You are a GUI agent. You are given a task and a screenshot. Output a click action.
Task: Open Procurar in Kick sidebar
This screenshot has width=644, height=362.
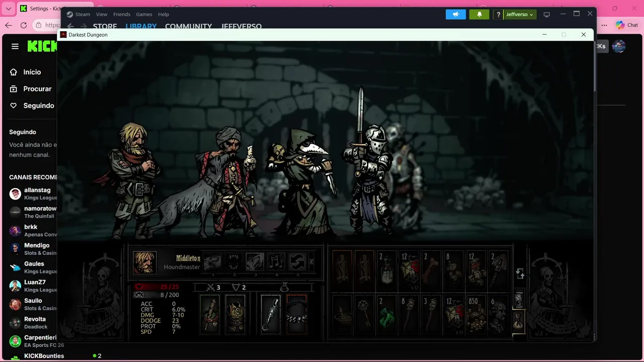coord(32,88)
